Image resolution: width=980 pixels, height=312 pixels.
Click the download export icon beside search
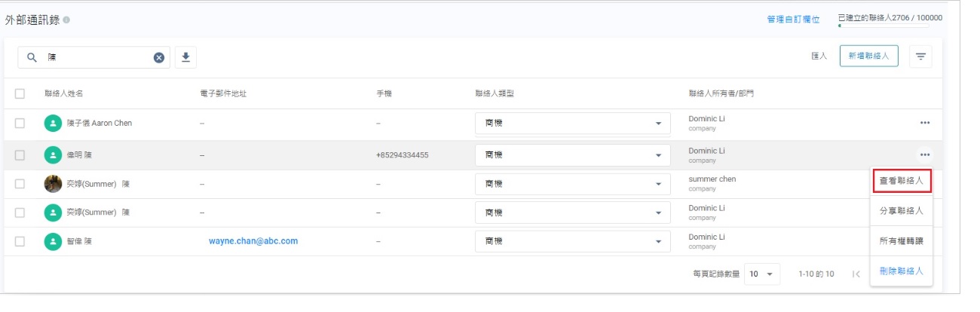coord(186,57)
